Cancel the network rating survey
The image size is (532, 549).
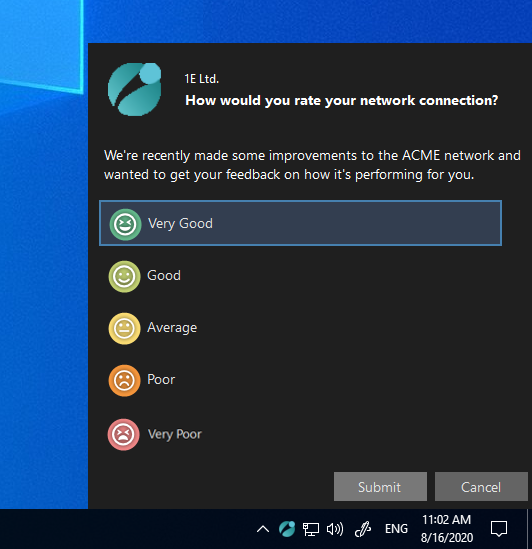[481, 487]
